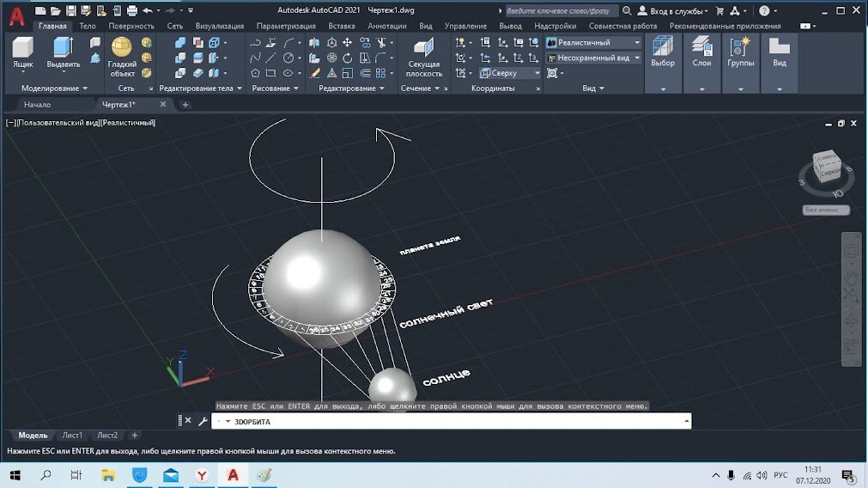Click the viewport [−] controls label

point(10,123)
